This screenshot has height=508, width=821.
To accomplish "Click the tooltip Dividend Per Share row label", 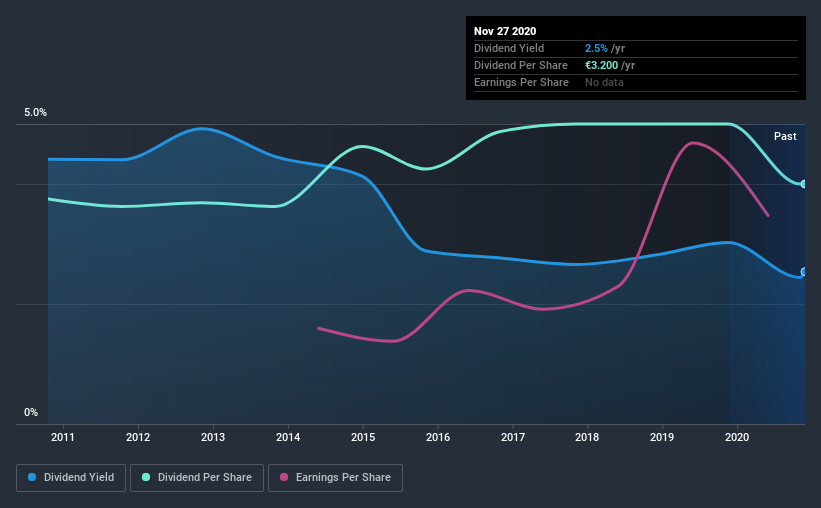I will pos(520,65).
